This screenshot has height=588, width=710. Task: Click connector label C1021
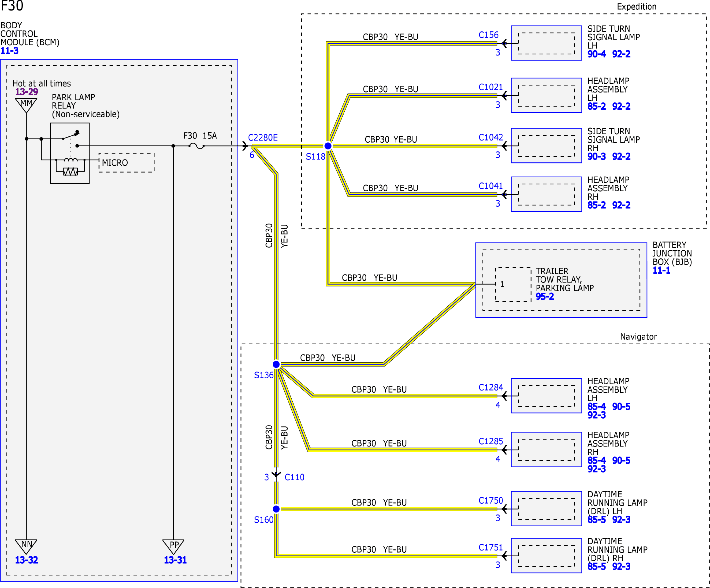[491, 87]
